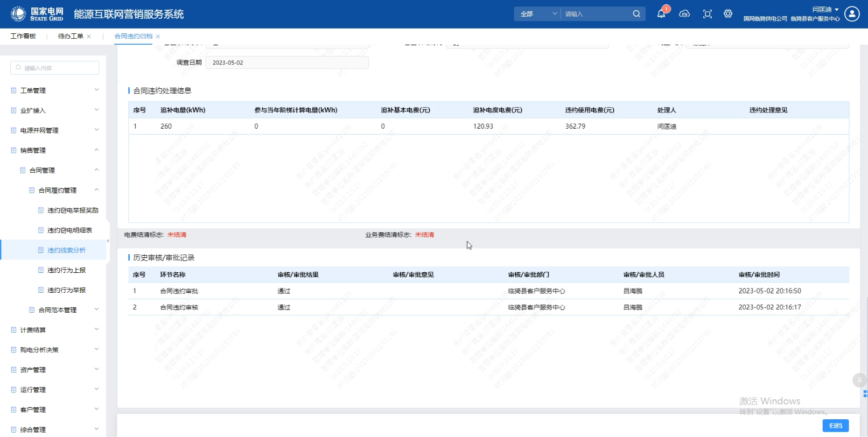
Task: Collapse the 销售管理 menu section
Action: pos(54,150)
